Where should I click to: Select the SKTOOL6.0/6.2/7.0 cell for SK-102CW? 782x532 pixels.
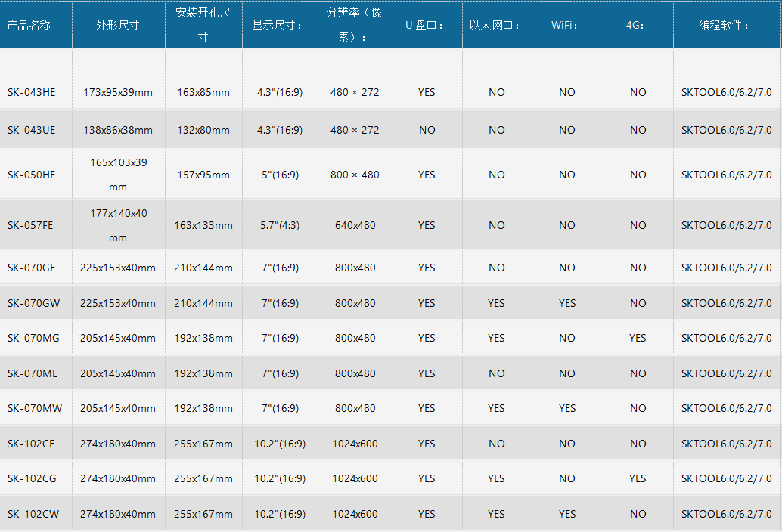[727, 514]
